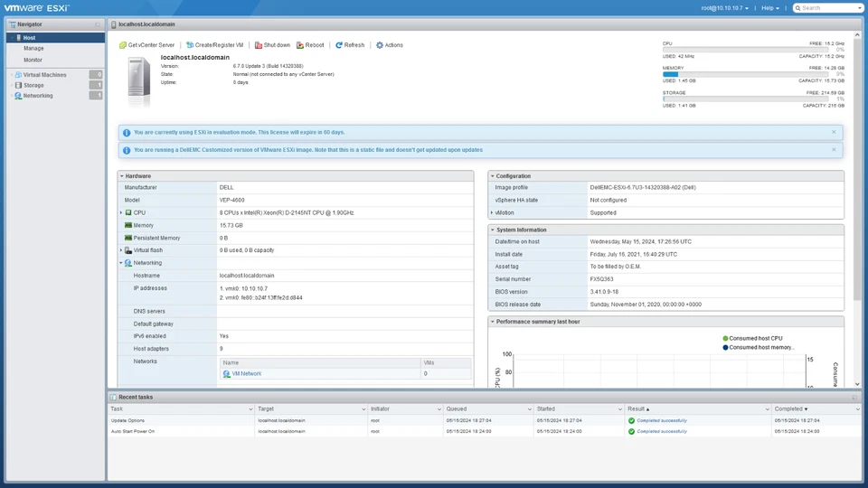Sort recent tasks by Result column
The image size is (868, 488).
639,409
